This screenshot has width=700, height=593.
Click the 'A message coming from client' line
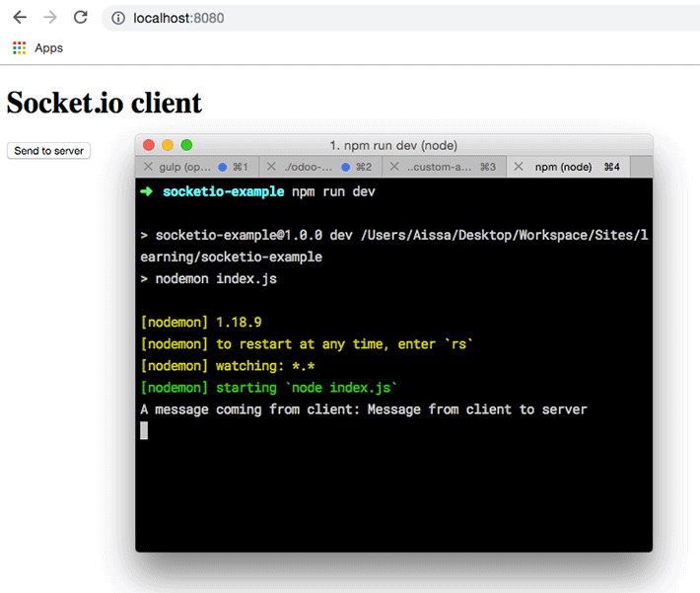point(364,409)
